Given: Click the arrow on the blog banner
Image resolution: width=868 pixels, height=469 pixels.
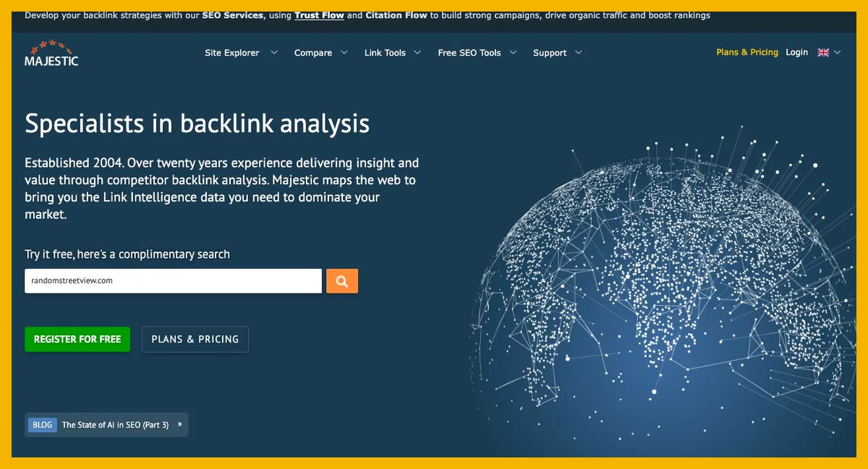Looking at the screenshot, I should pyautogui.click(x=179, y=425).
